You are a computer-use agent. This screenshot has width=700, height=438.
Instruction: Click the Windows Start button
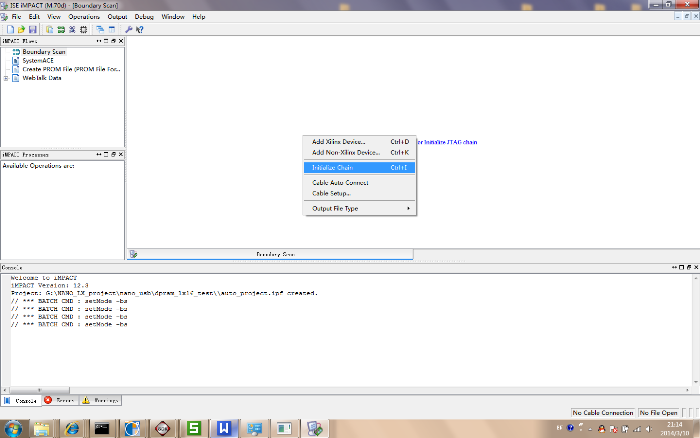[15, 428]
